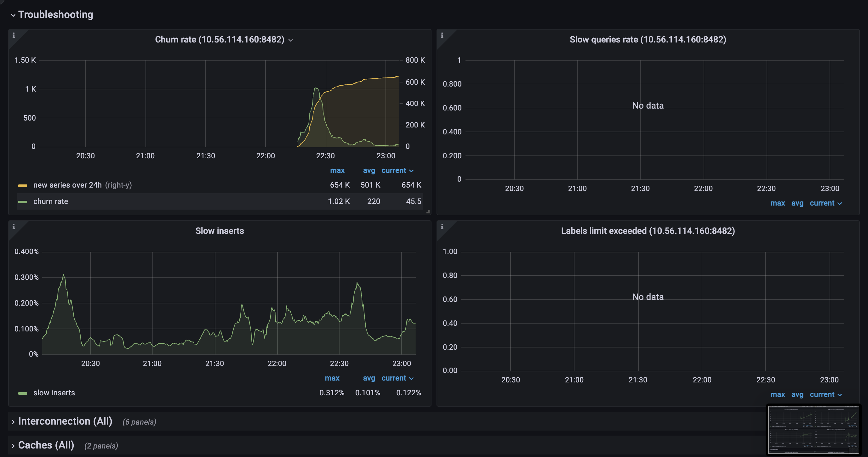Toggle 'churn rate' legend series visibility
Viewport: 868px width, 457px height.
tap(50, 201)
